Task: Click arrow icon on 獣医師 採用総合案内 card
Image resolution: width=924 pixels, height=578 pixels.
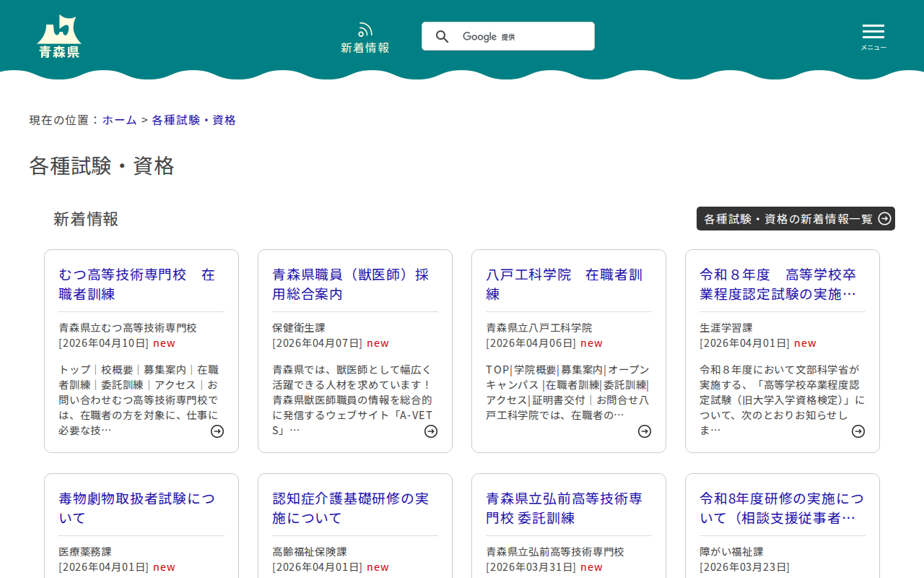Action: (431, 431)
